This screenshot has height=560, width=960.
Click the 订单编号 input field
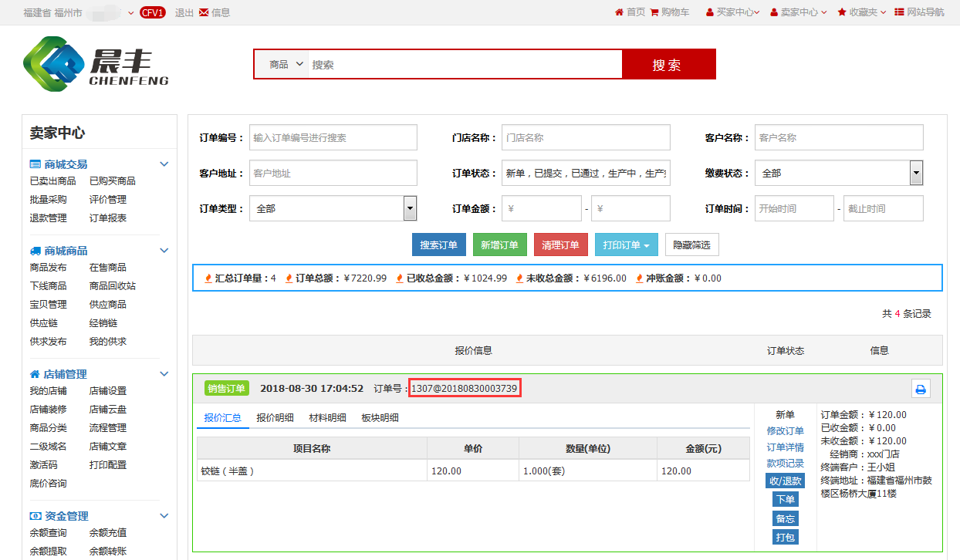coord(333,138)
